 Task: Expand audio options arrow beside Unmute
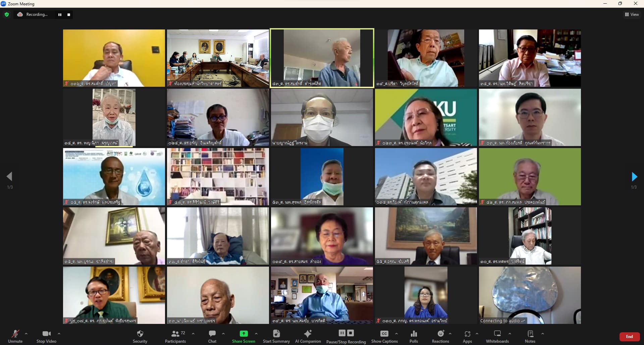point(26,334)
